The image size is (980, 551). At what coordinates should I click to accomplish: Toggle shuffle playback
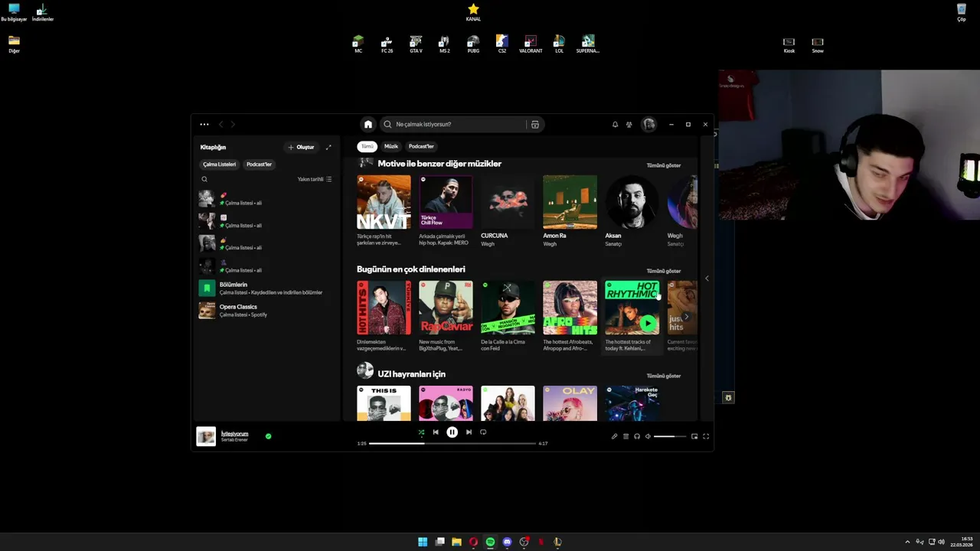[420, 432]
